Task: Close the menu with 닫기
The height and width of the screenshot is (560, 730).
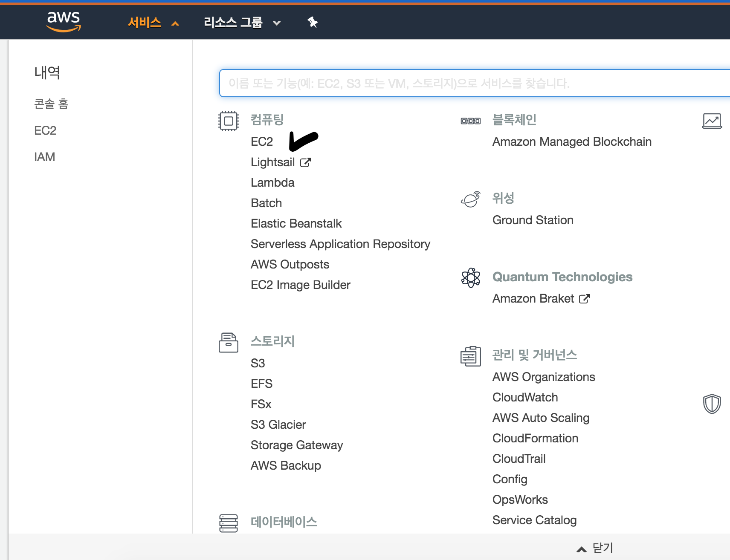Action: 595,548
